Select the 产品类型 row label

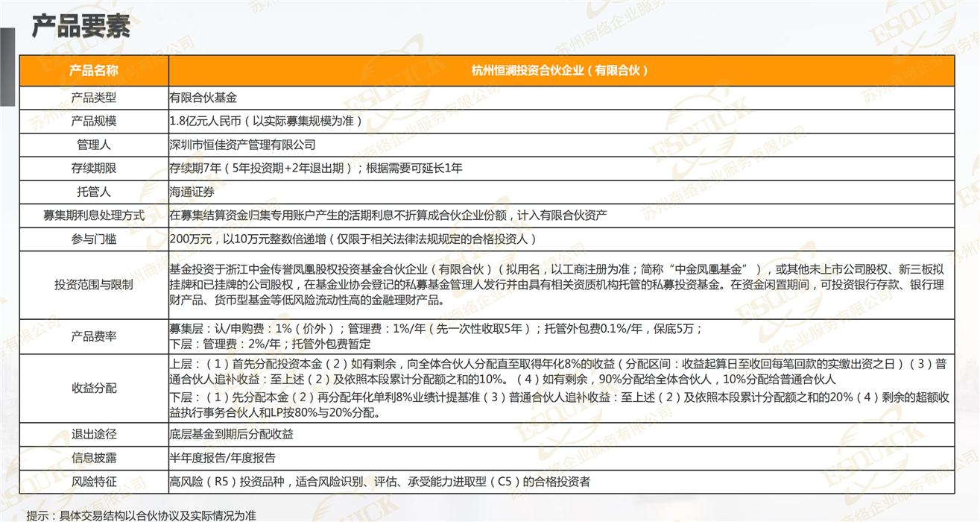[x=94, y=98]
